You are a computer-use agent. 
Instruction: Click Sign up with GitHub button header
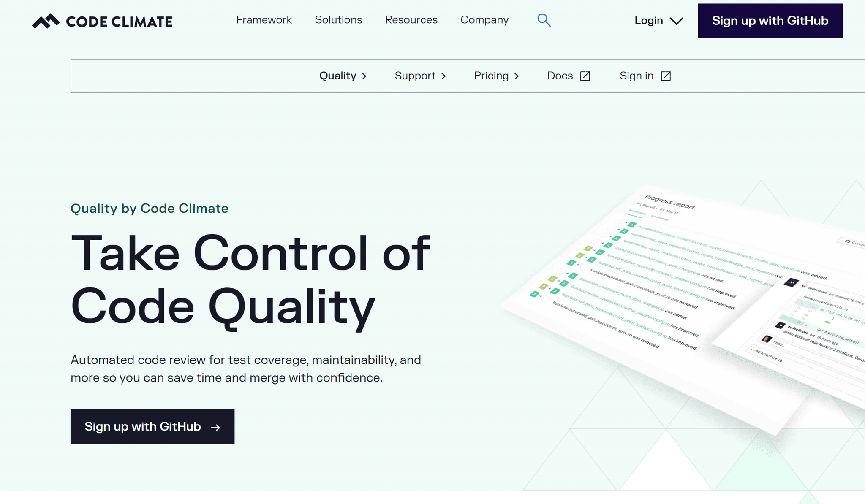(770, 20)
